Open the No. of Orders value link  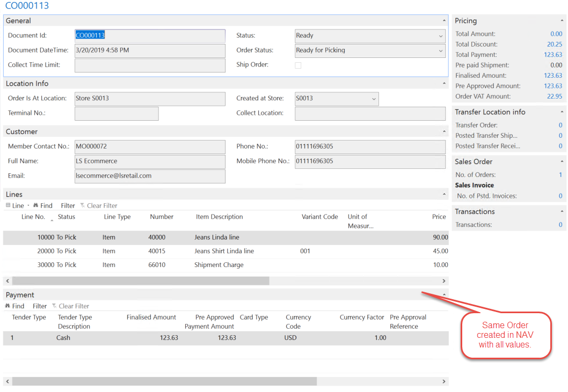tap(560, 175)
